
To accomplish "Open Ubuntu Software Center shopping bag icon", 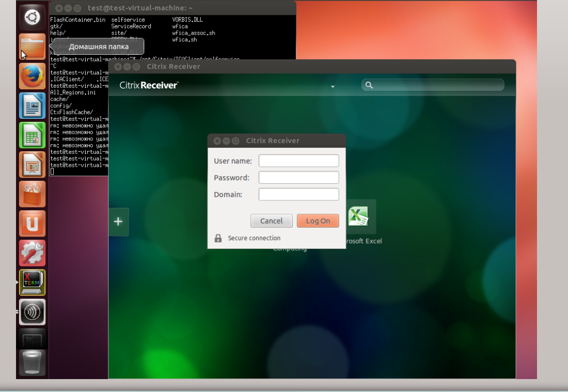I will pyautogui.click(x=32, y=194).
